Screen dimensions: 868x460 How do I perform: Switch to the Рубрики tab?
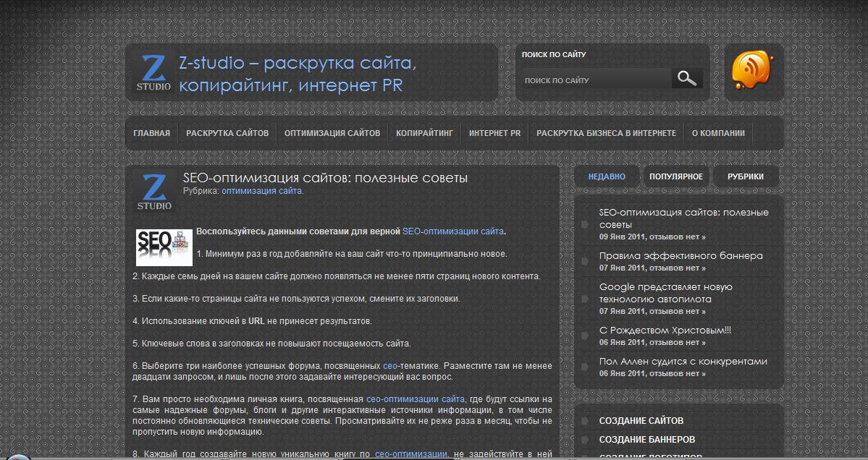coord(746,177)
